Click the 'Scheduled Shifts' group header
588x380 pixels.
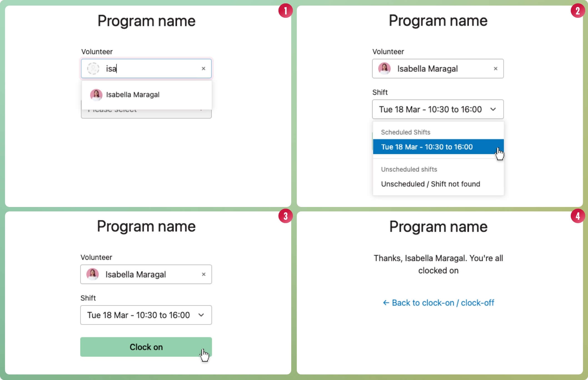coord(405,132)
